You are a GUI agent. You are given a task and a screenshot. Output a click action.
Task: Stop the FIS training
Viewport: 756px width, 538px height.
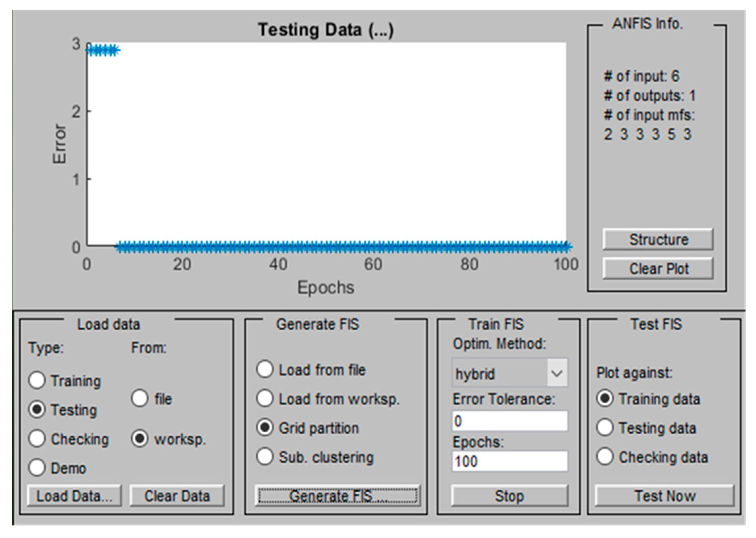pyautogui.click(x=510, y=496)
